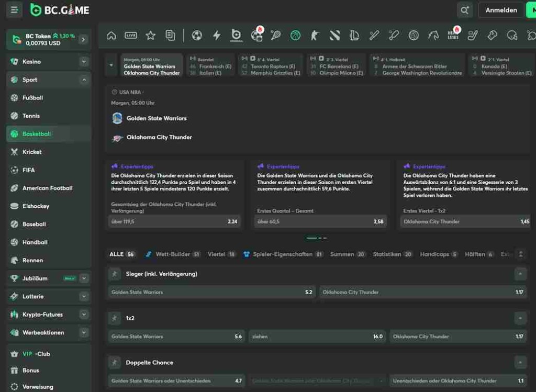The height and width of the screenshot is (392, 536).
Task: Bet on Golden State Warriors at 5.2
Action: pos(212,292)
